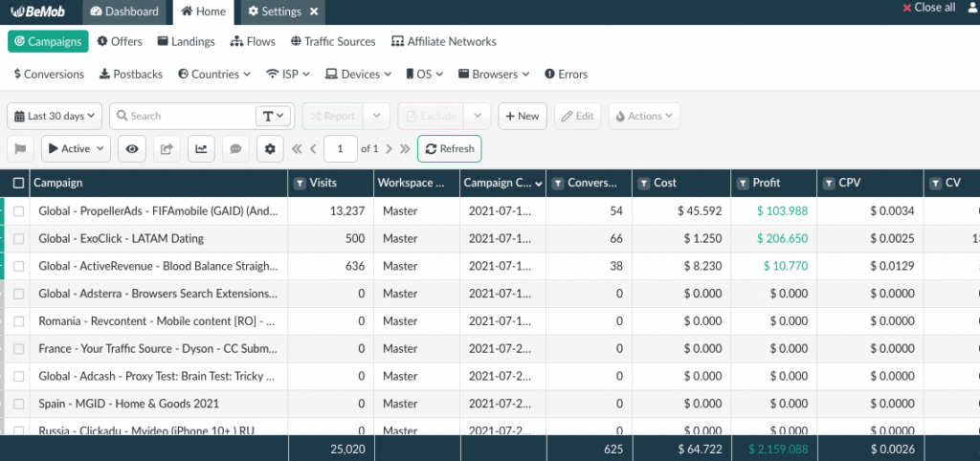Open the Exclude dropdown arrow
980x461 pixels.
tap(478, 116)
